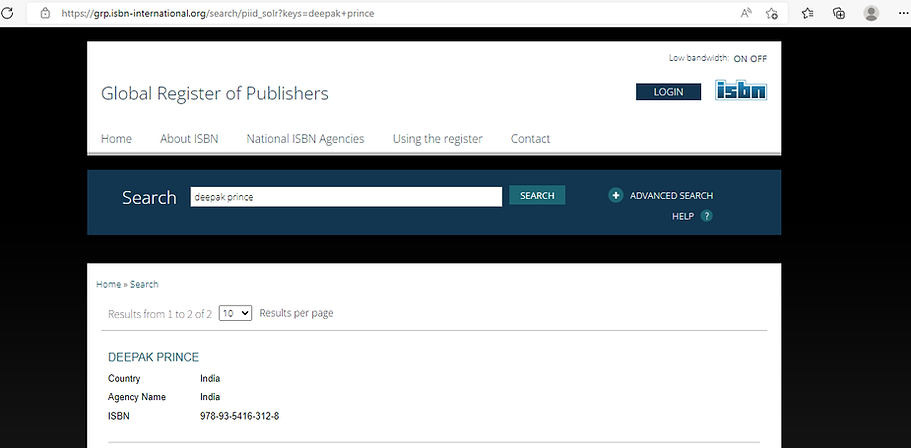The height and width of the screenshot is (448, 911).
Task: Click the Agency Name label
Action: coord(137,397)
